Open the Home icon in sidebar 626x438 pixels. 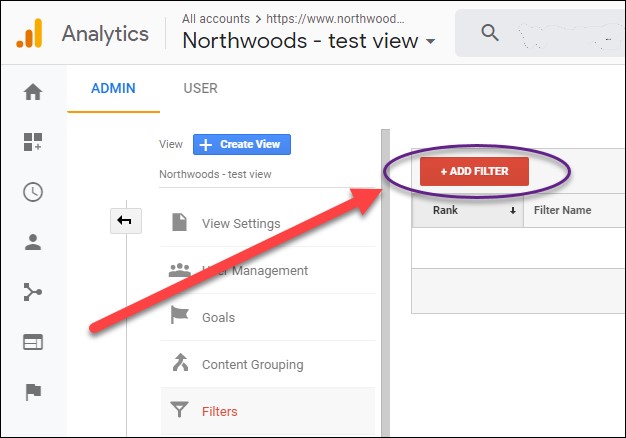pos(33,92)
